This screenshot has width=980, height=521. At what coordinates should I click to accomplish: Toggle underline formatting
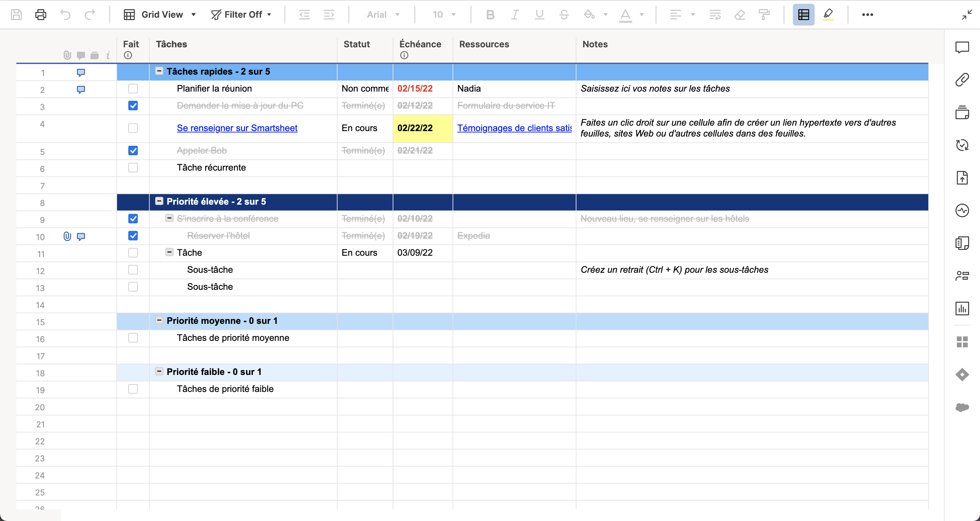point(539,14)
